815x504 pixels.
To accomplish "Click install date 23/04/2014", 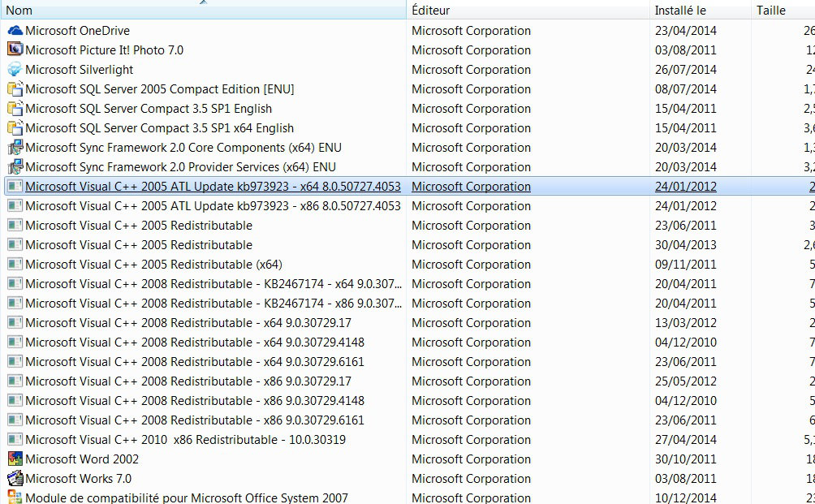I will click(x=686, y=31).
